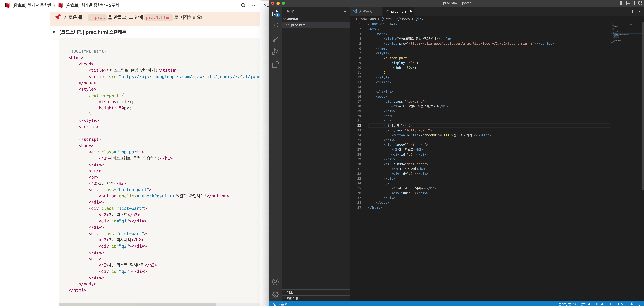This screenshot has height=306, width=644.
Task: Select prac.html in the Explorer file tree
Action: [316, 25]
